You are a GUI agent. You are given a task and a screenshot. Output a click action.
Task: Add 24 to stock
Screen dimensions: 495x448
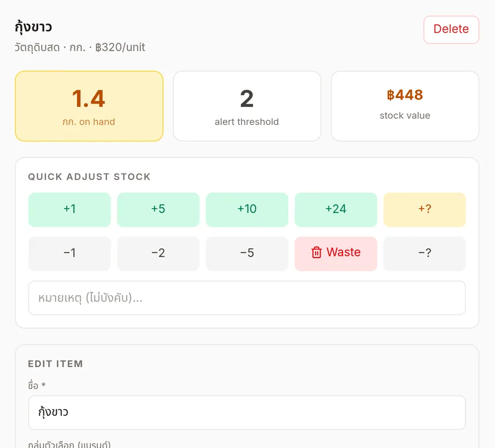[336, 210]
